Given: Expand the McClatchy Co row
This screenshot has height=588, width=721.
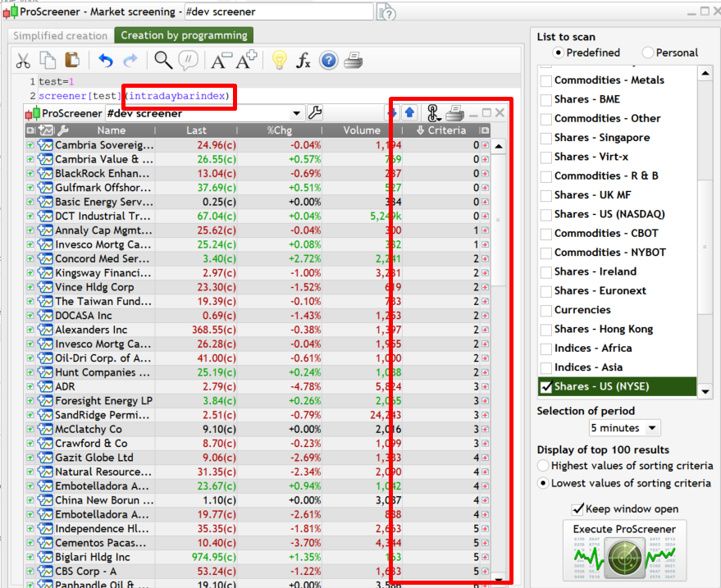Looking at the screenshot, I should [x=30, y=429].
